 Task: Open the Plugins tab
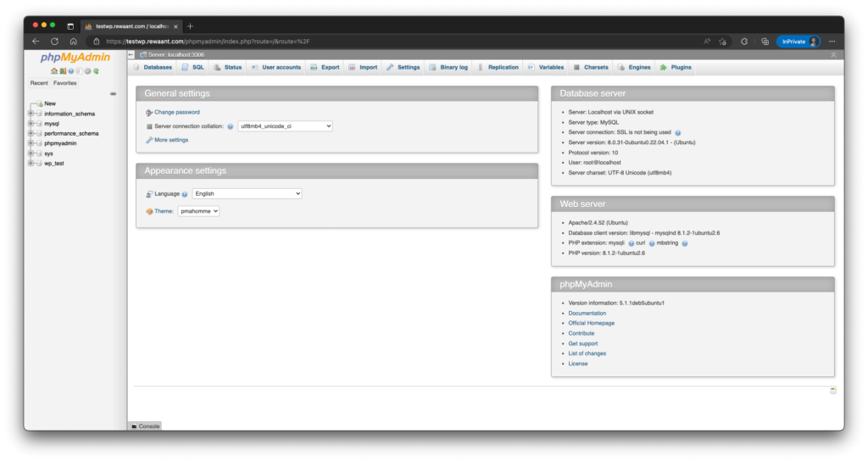pyautogui.click(x=676, y=68)
